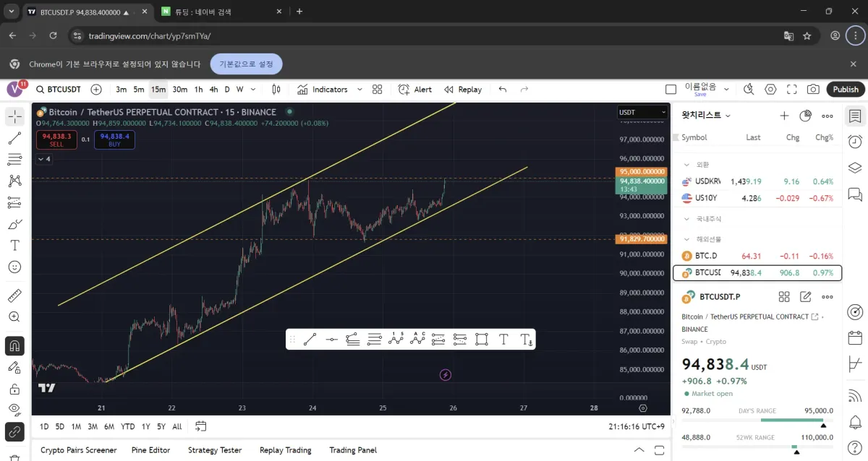Open the Fib retracement tools

point(14,160)
